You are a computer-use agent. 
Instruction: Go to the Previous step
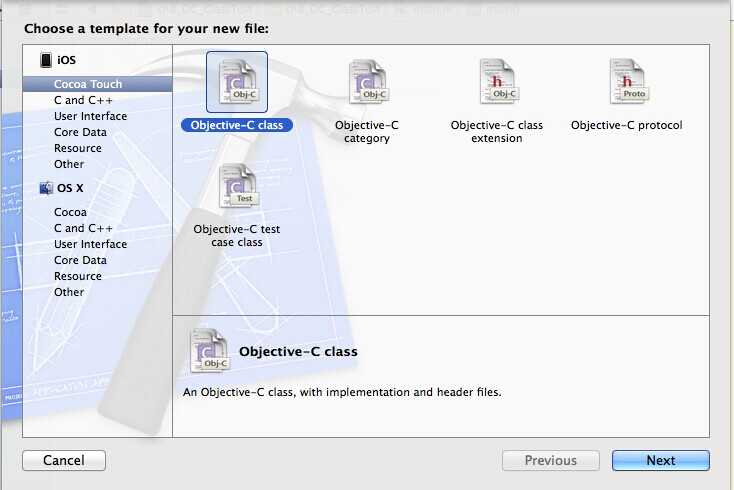[550, 461]
